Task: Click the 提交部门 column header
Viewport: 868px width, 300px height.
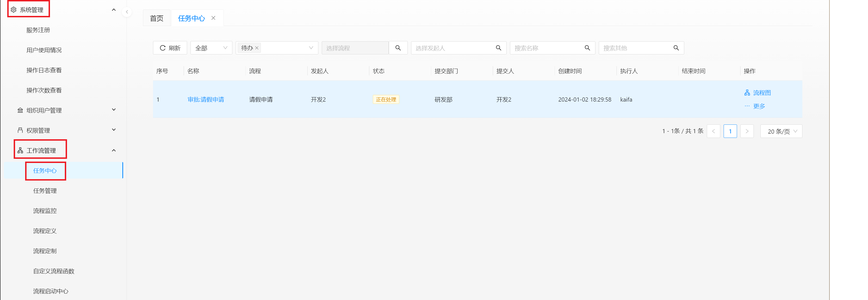Action: tap(447, 71)
